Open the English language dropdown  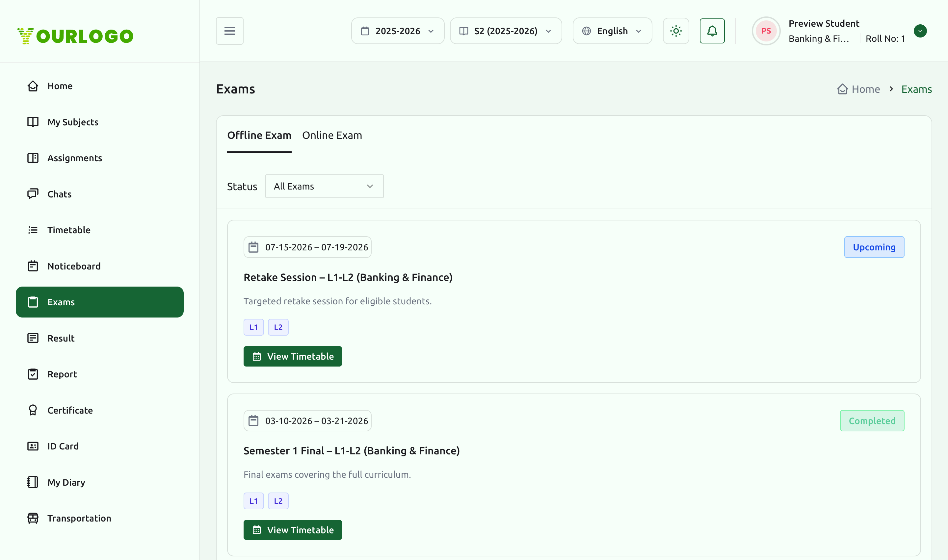pos(612,31)
